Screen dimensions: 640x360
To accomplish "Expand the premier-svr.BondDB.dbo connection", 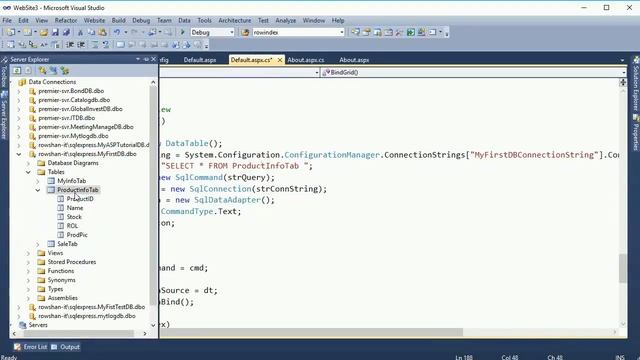I will 19,91.
